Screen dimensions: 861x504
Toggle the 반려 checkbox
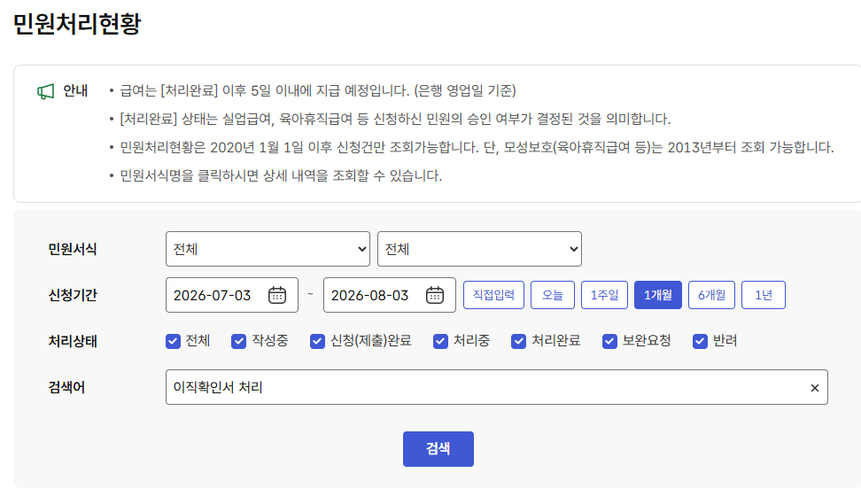coord(700,342)
